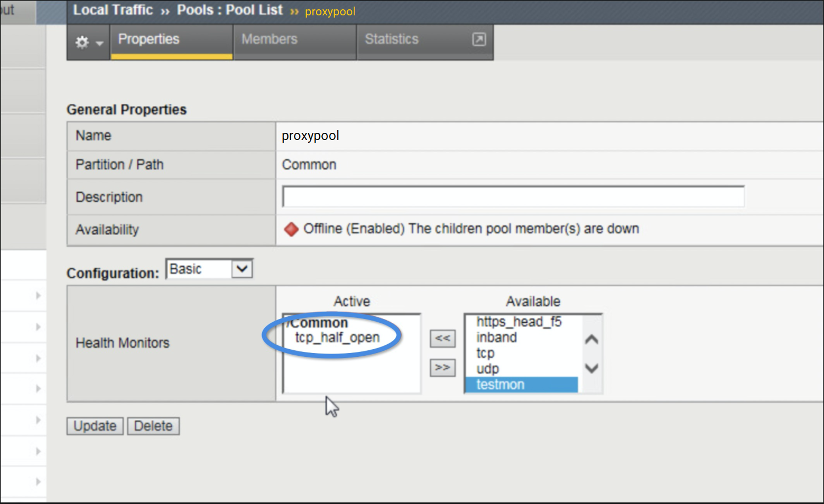This screenshot has width=824, height=504.
Task: Open the gear settings menu
Action: [89, 42]
